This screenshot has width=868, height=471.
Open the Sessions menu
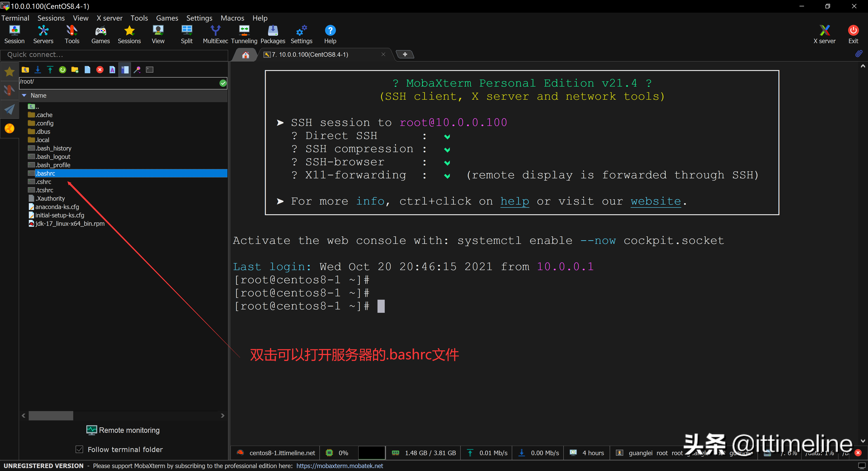click(51, 18)
